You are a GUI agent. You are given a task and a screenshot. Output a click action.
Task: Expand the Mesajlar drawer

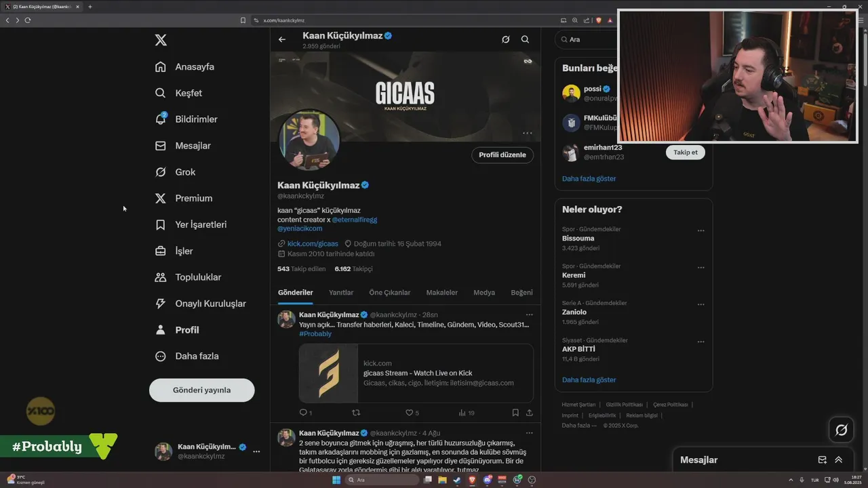click(x=839, y=460)
